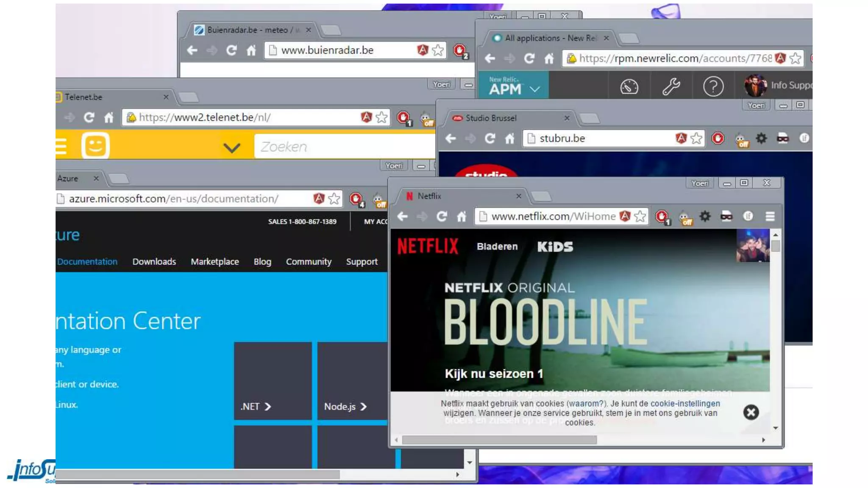
Task: Click New Relic wrench tools icon
Action: click(671, 86)
